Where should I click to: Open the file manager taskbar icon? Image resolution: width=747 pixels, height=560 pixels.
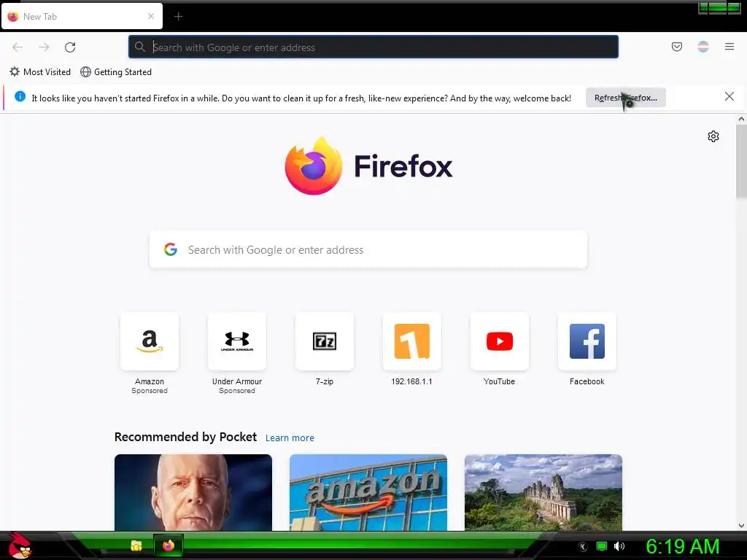[x=136, y=545]
